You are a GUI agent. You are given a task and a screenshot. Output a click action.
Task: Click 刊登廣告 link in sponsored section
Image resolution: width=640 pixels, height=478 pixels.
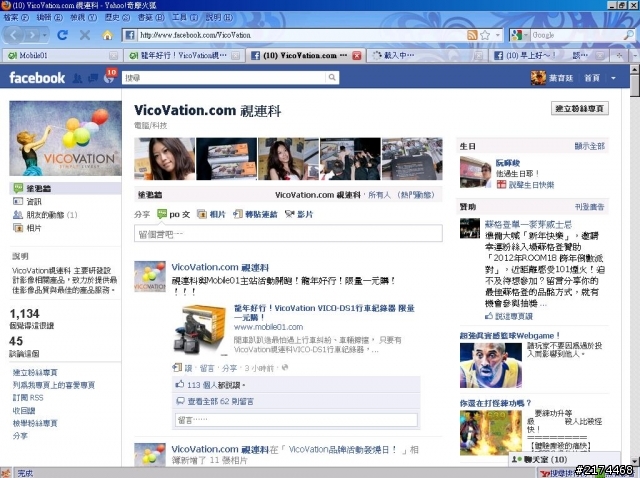[589, 207]
